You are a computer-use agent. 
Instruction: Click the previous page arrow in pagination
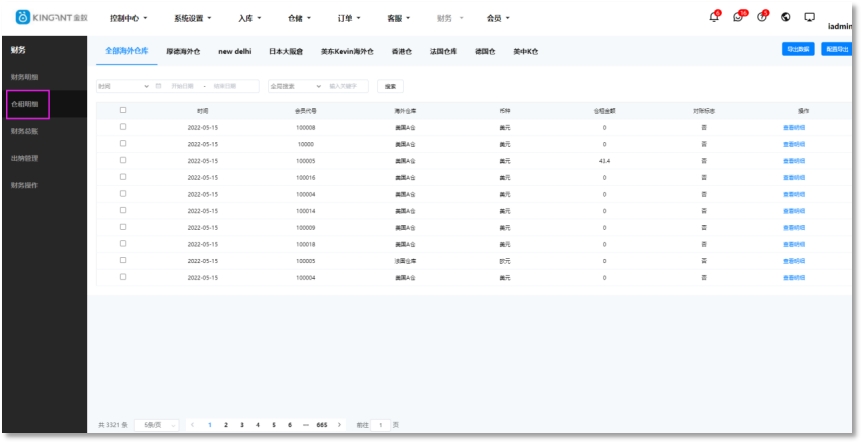(x=193, y=425)
